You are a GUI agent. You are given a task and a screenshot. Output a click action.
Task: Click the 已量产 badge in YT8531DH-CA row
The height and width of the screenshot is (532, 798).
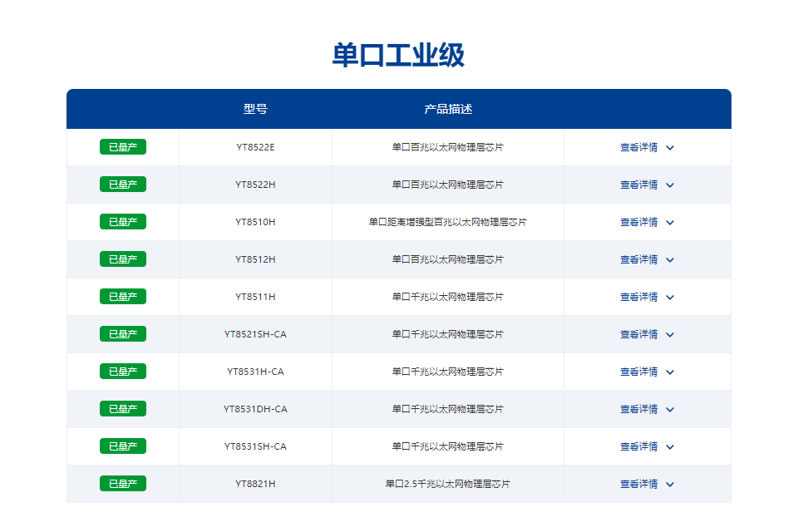123,409
